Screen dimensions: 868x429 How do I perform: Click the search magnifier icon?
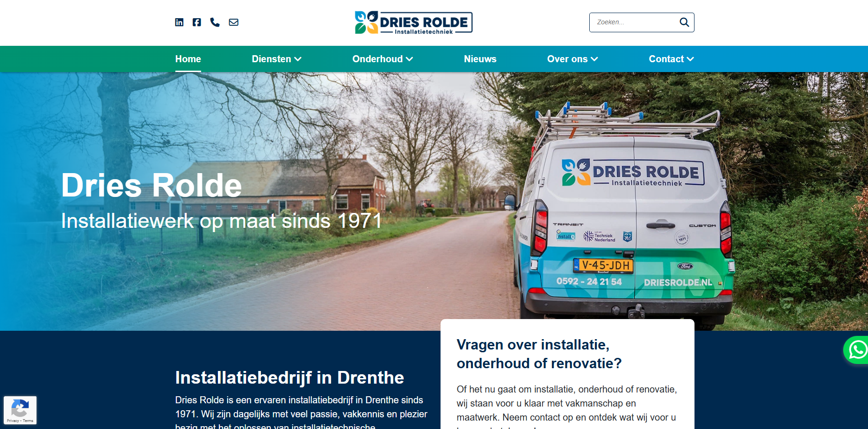pos(684,22)
